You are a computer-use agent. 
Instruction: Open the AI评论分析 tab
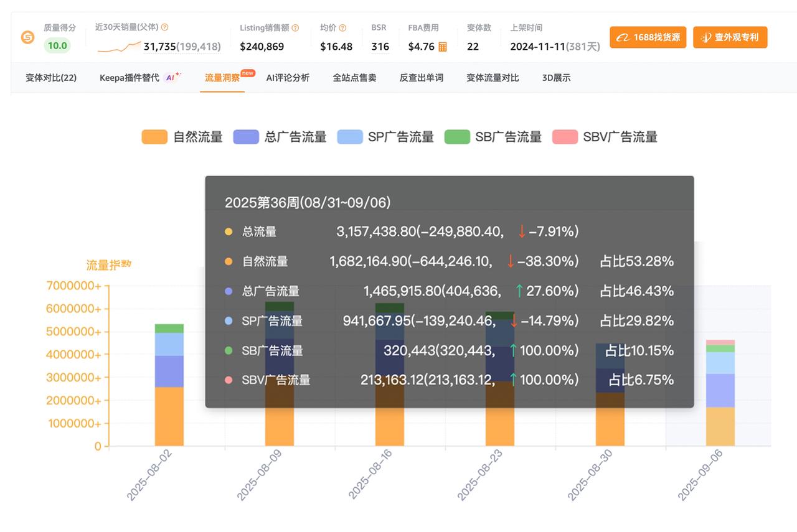(x=288, y=78)
